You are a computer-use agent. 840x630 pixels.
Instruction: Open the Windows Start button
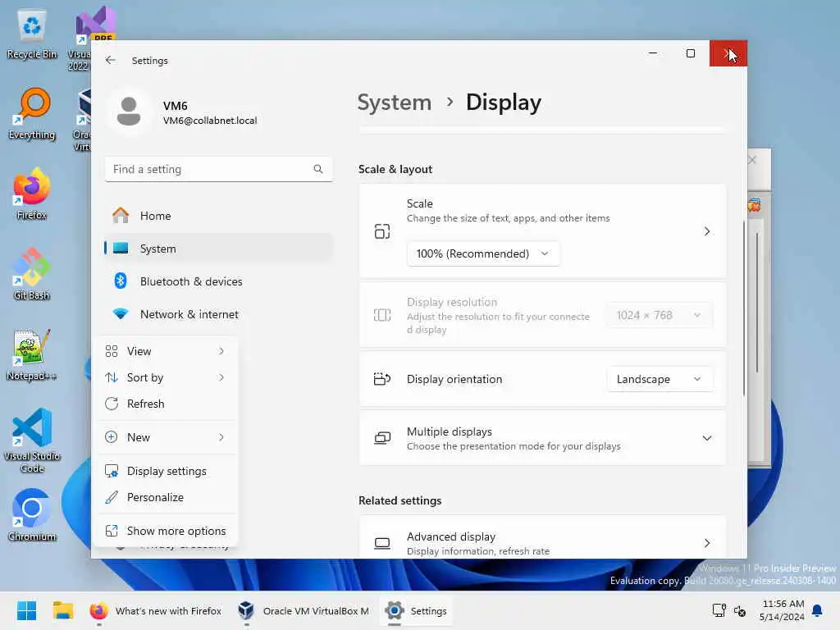(x=27, y=610)
